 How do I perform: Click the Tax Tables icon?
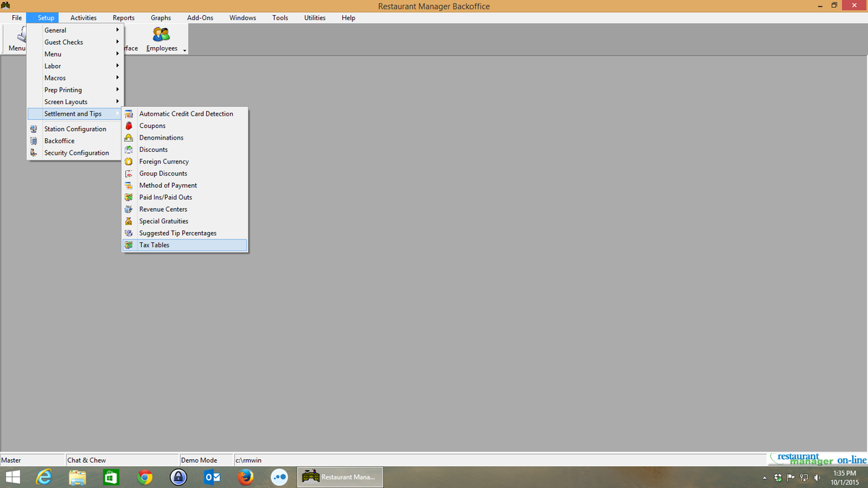coord(129,245)
